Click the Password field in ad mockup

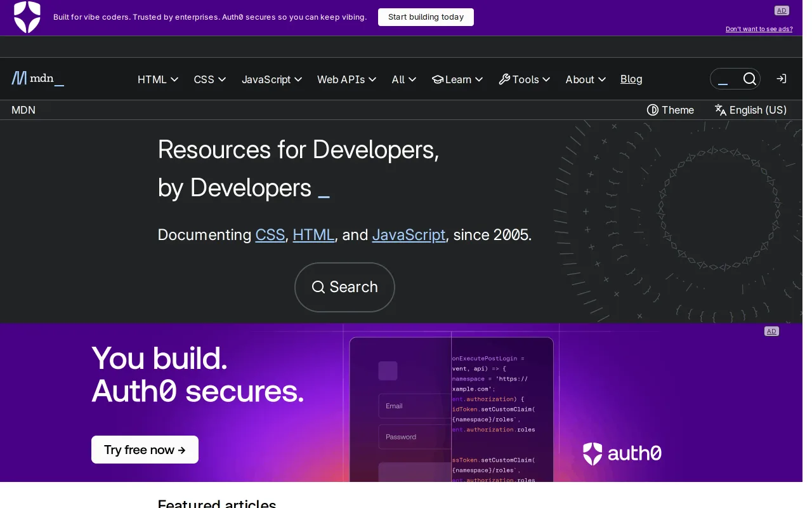(415, 437)
